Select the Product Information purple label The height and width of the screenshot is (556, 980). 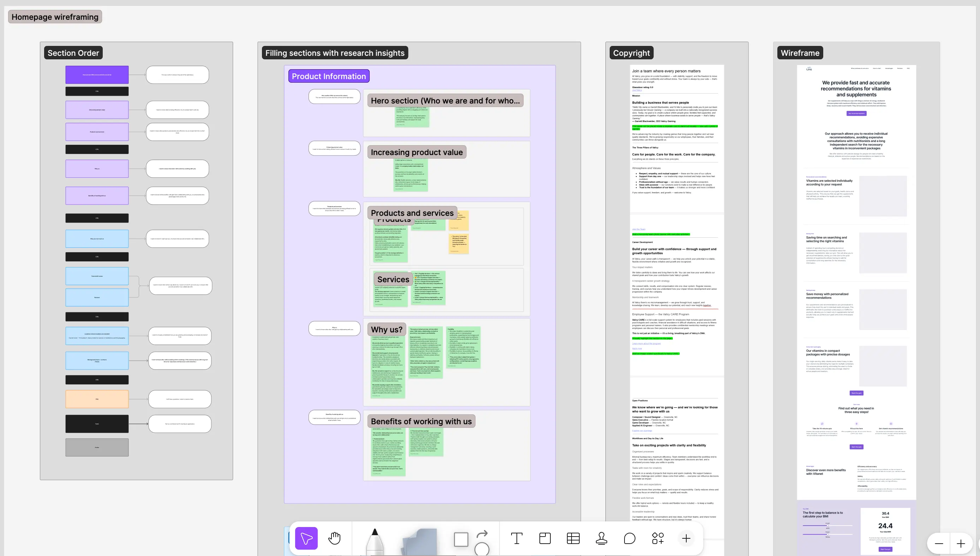329,76
